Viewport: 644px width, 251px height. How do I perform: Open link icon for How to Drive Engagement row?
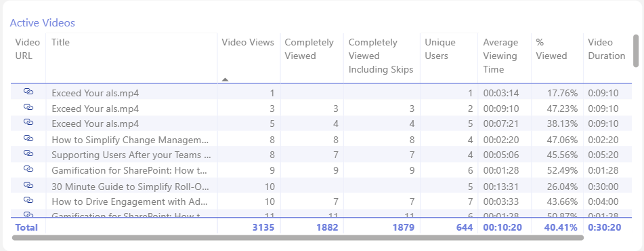tap(28, 200)
